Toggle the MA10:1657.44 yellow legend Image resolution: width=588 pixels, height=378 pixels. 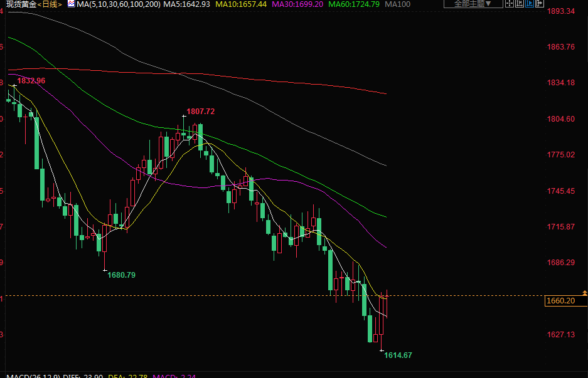(240, 4)
